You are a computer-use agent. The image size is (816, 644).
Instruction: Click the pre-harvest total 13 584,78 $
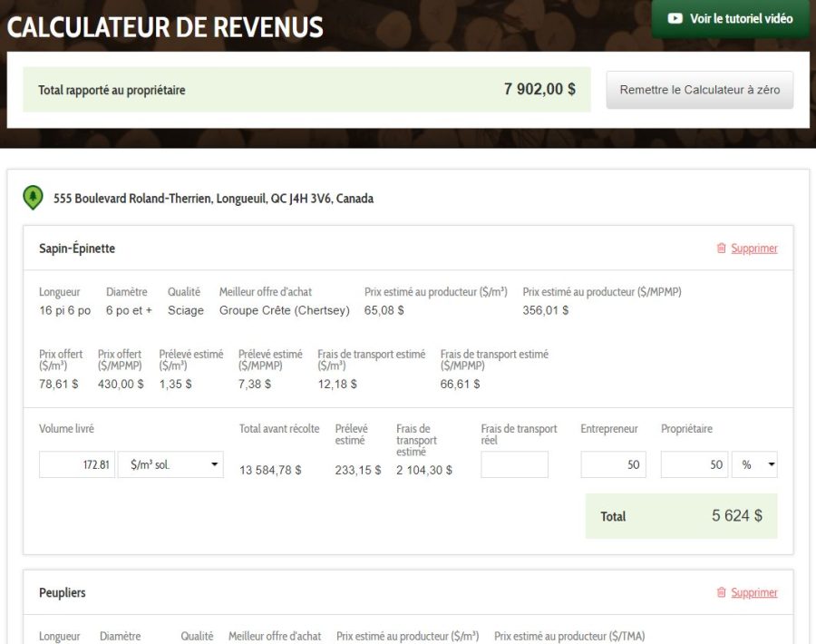[x=270, y=470]
